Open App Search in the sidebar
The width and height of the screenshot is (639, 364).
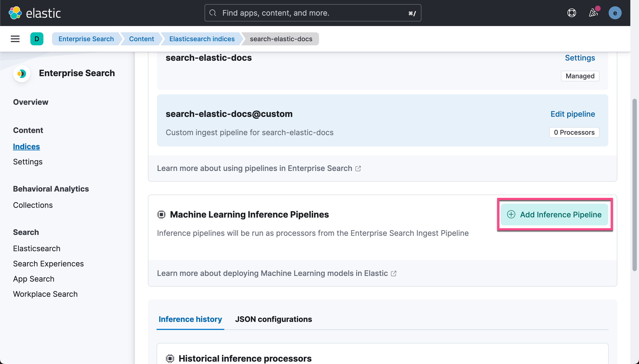tap(33, 279)
